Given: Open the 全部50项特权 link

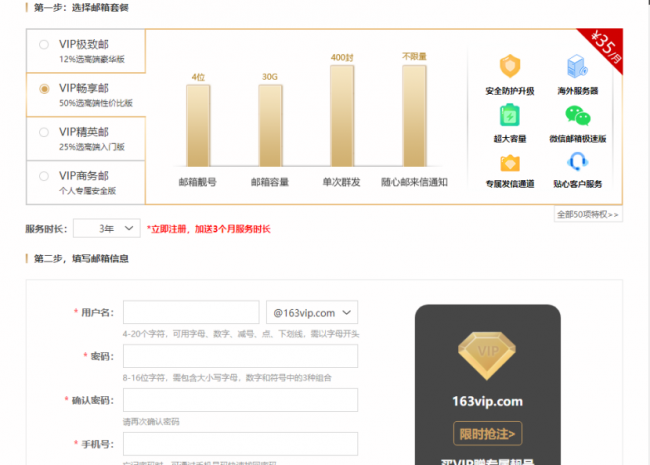Looking at the screenshot, I should [x=588, y=214].
